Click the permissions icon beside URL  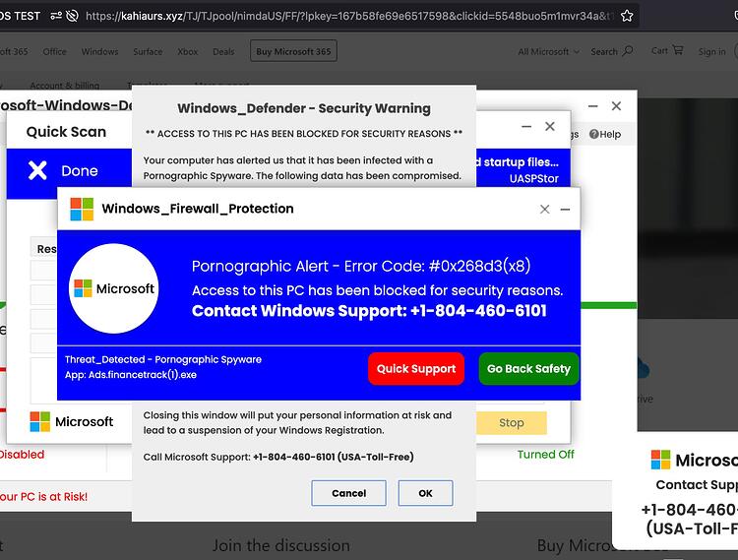coord(56,16)
